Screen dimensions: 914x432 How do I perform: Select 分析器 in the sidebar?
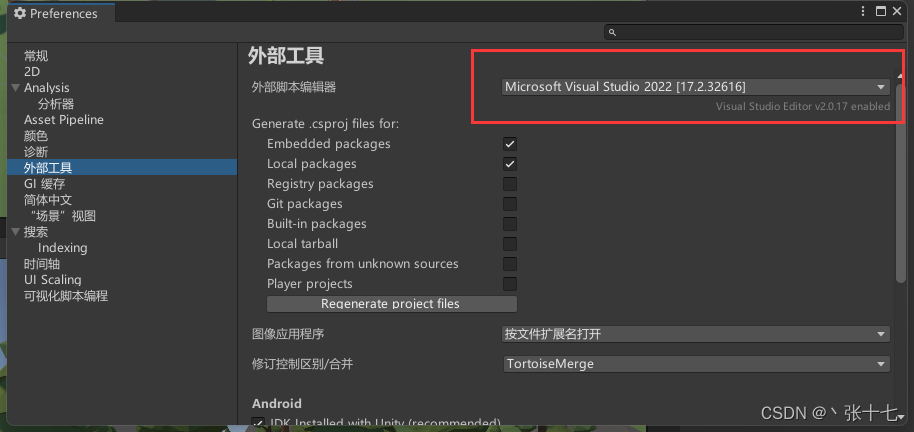pos(56,104)
